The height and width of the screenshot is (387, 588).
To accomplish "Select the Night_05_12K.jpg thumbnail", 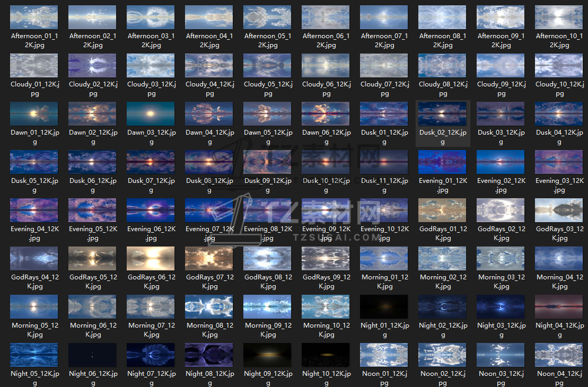I will [34, 355].
